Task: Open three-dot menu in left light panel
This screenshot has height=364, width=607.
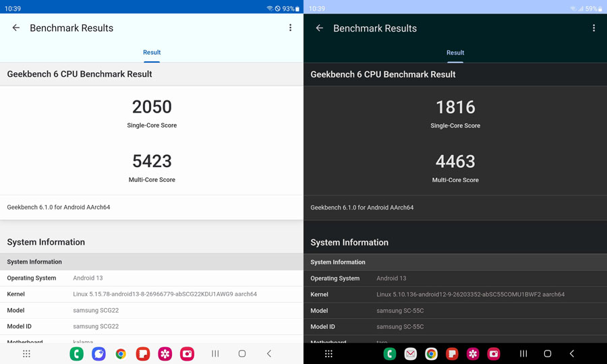Action: (290, 28)
